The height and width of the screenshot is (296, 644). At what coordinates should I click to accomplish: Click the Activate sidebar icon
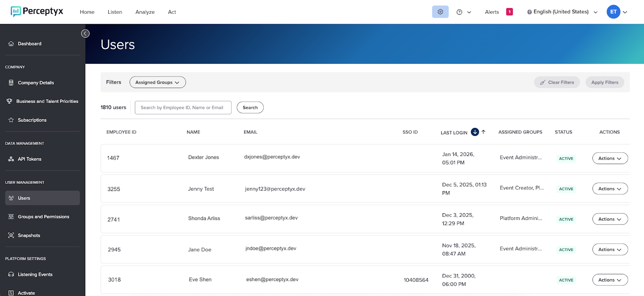tap(11, 293)
